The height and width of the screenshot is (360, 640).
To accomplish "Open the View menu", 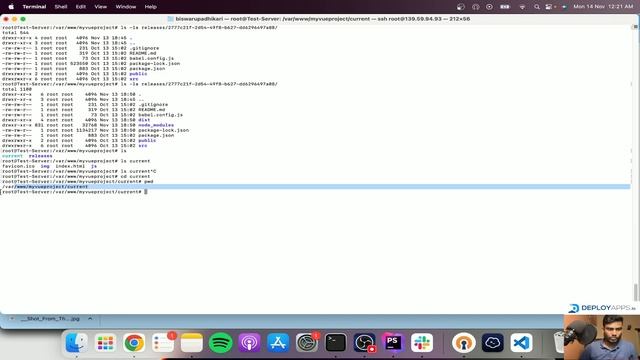I will click(x=100, y=7).
